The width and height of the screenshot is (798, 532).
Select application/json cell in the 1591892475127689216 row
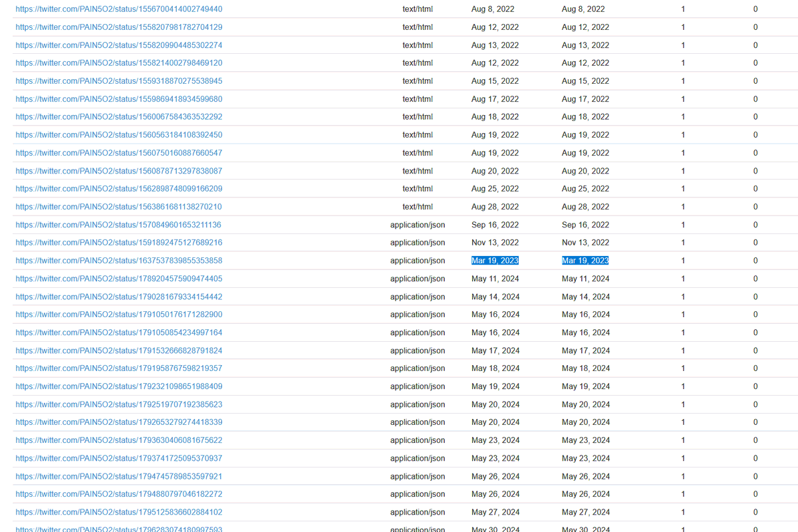(418, 243)
